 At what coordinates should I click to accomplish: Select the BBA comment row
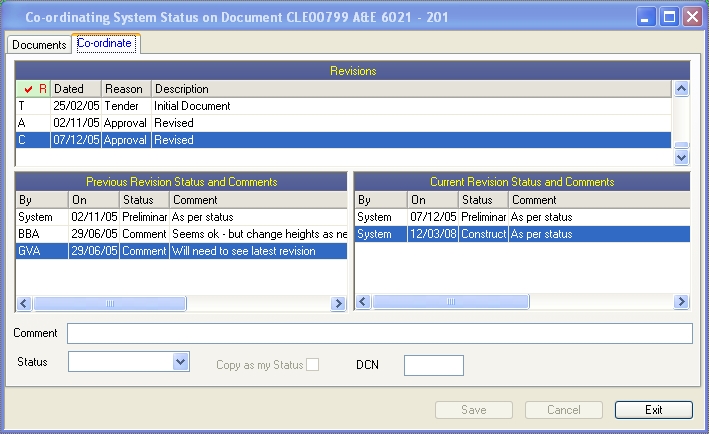tap(181, 234)
